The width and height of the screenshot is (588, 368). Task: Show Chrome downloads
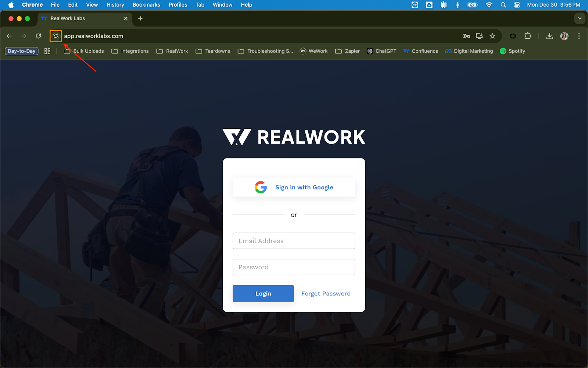click(x=549, y=36)
